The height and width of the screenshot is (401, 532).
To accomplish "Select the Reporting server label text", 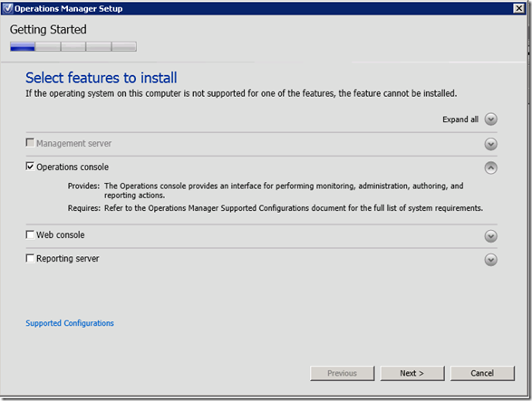I will (67, 259).
